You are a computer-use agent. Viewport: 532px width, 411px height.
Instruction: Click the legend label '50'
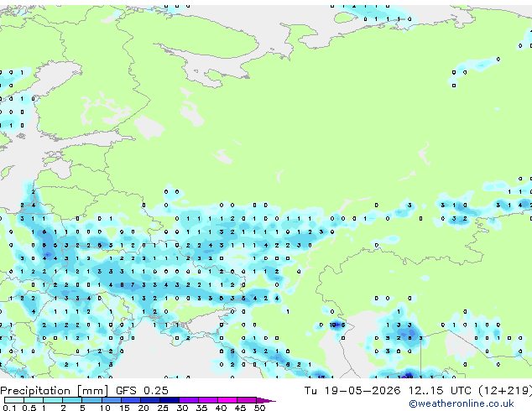pos(260,408)
